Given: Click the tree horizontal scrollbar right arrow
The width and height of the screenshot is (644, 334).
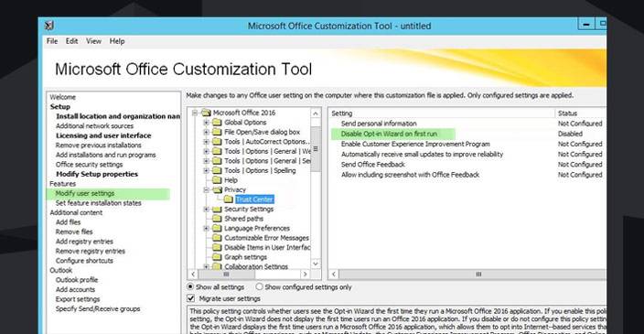Looking at the screenshot, I should click(305, 274).
